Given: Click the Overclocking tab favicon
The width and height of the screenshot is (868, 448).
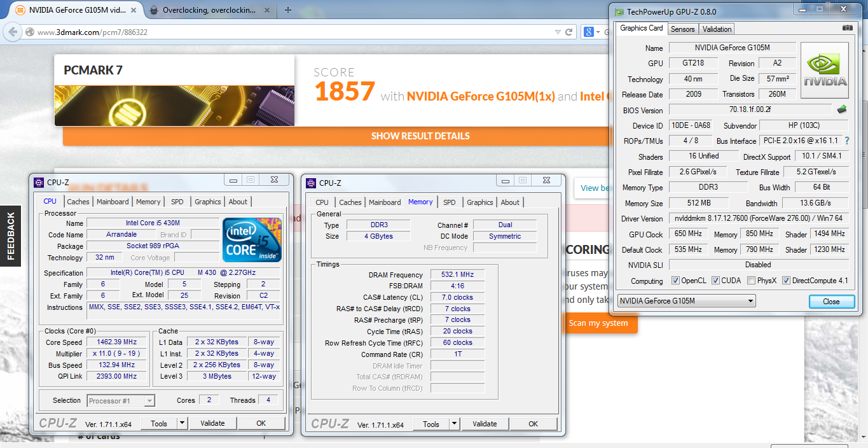Looking at the screenshot, I should [155, 10].
